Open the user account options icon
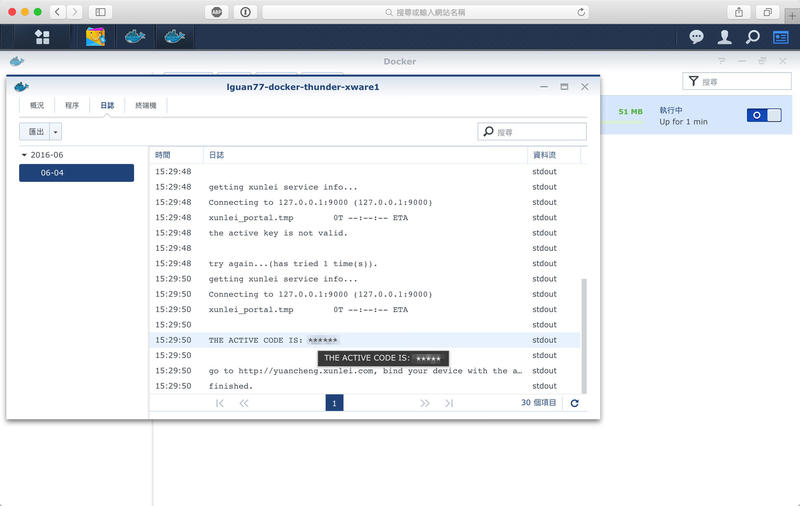Image resolution: width=800 pixels, height=506 pixels. pyautogui.click(x=725, y=37)
